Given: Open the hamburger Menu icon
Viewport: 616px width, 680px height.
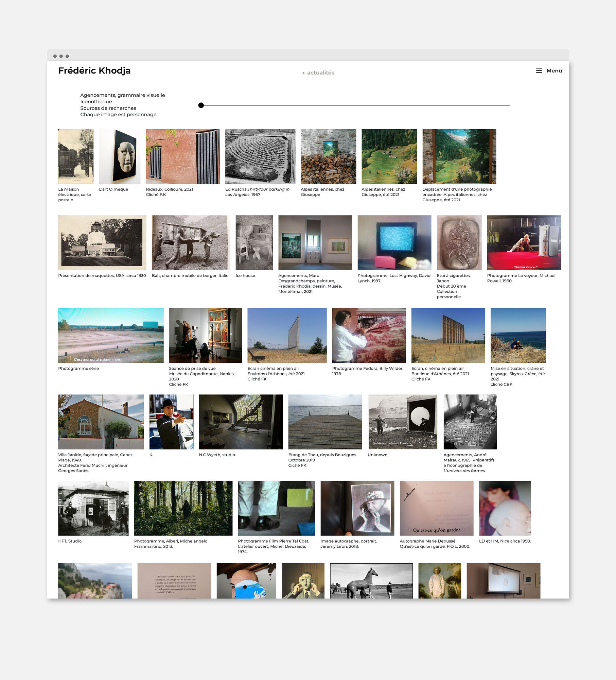Looking at the screenshot, I should coord(539,71).
